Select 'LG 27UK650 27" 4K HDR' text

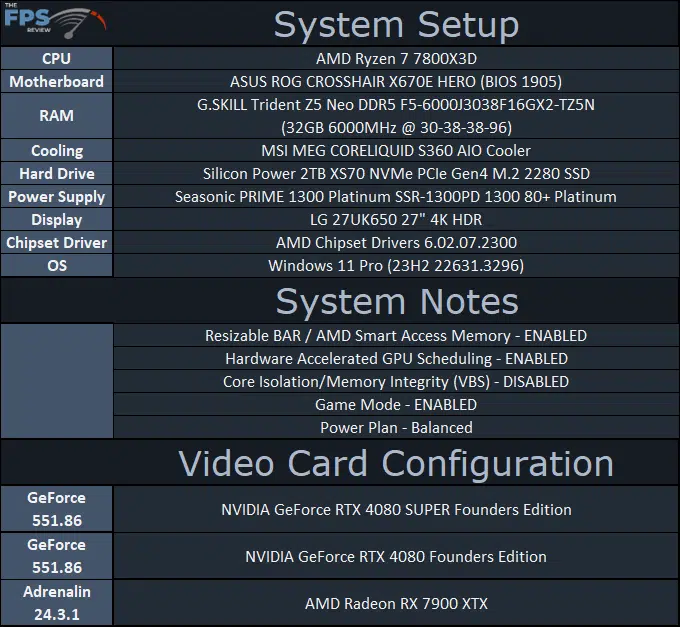(x=396, y=219)
